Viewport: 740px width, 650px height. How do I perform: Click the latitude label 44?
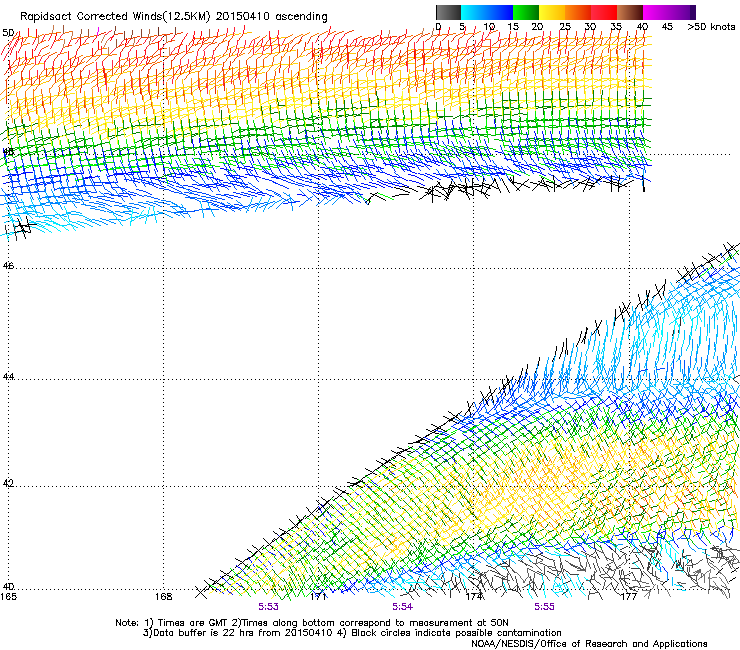pos(8,377)
